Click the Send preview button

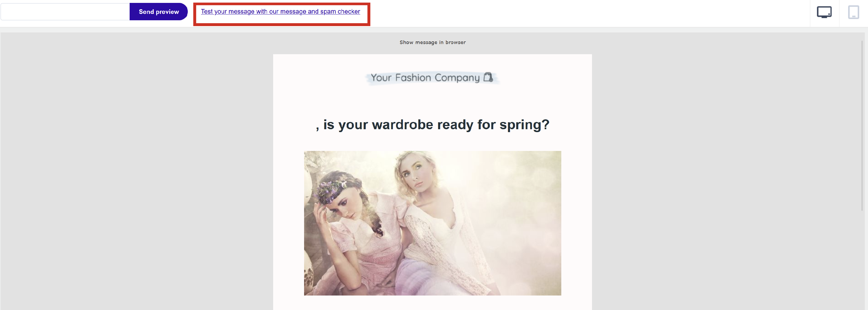coord(159,12)
